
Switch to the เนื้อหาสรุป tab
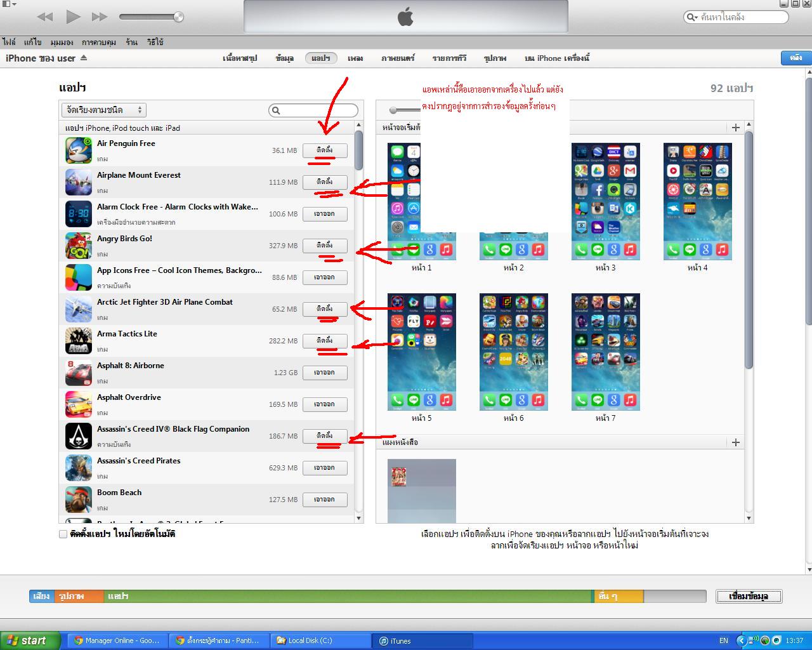point(240,58)
